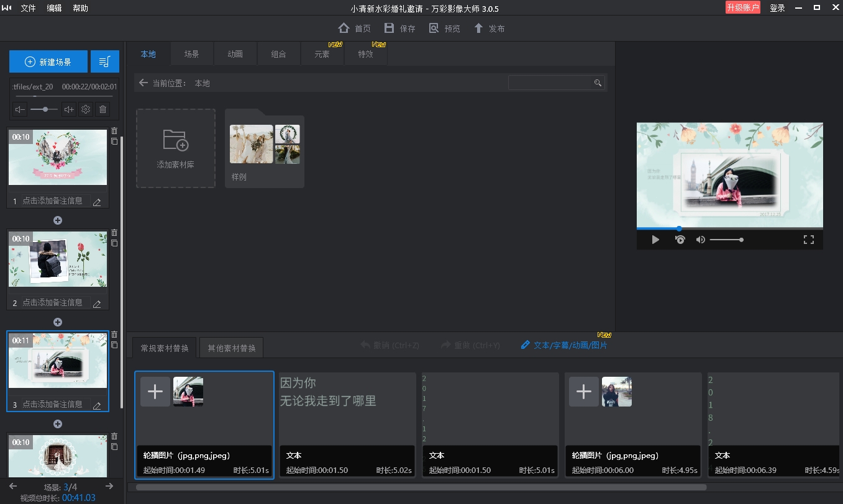Viewport: 843px width, 504px height.
Task: Publish the video with 发布
Action: tap(489, 29)
